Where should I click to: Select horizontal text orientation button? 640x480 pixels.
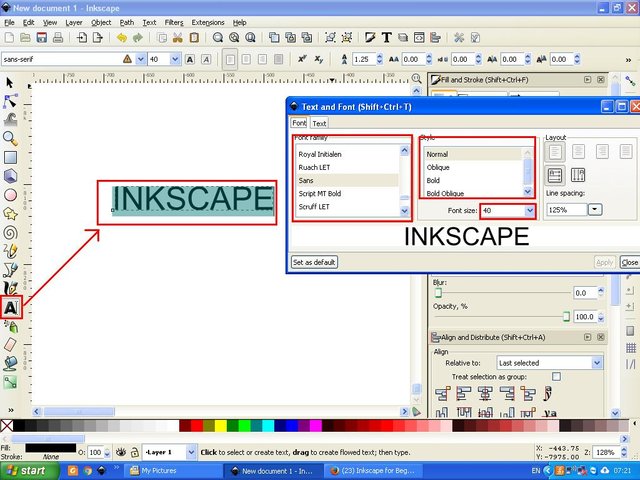[x=555, y=175]
